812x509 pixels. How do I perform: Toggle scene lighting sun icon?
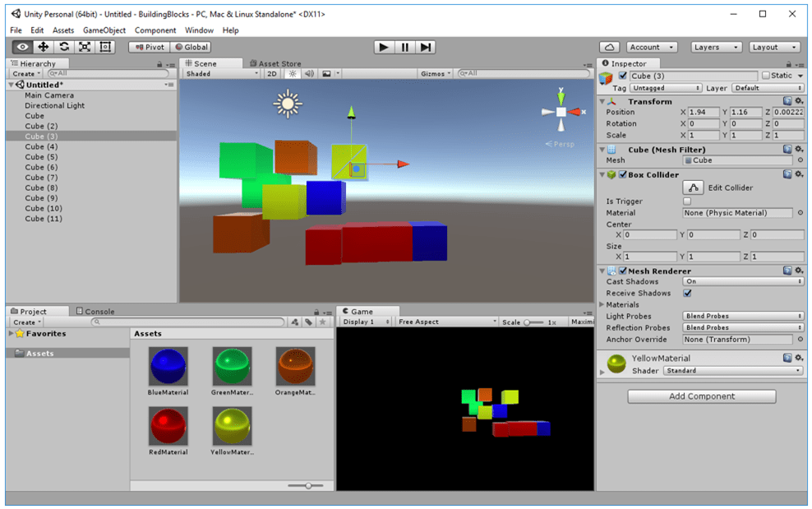pyautogui.click(x=291, y=74)
